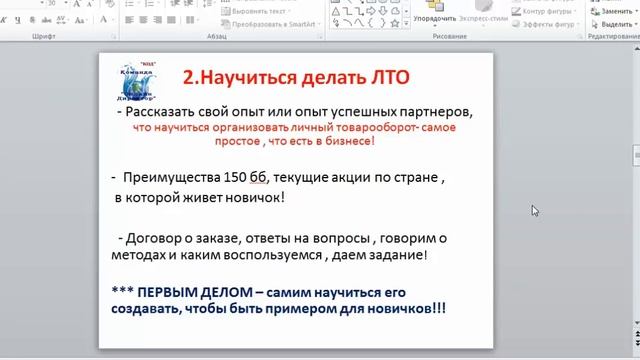This screenshot has width=640, height=360.
Task: Open the Рисование group dialog launcher
Action: (x=580, y=37)
